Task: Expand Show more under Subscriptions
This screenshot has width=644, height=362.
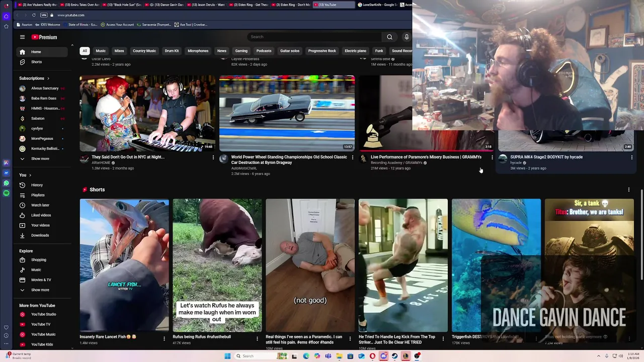Action: [x=42, y=158]
